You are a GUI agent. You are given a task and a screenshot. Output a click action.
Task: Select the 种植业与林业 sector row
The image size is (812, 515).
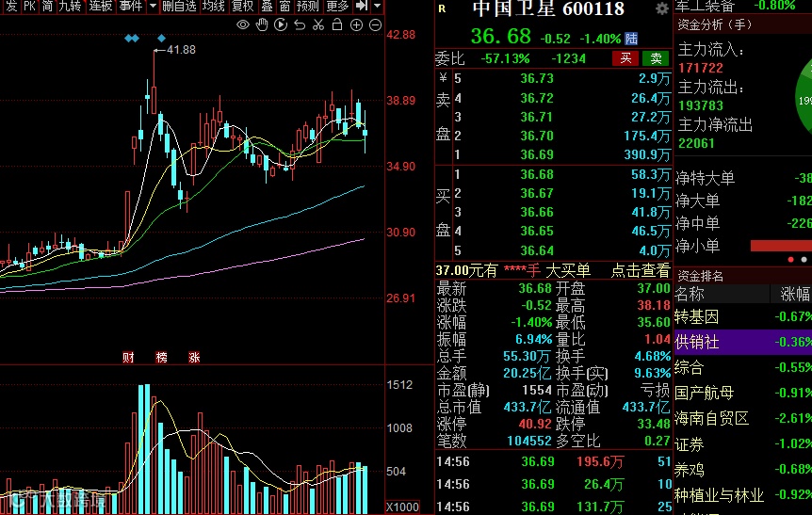click(x=742, y=495)
